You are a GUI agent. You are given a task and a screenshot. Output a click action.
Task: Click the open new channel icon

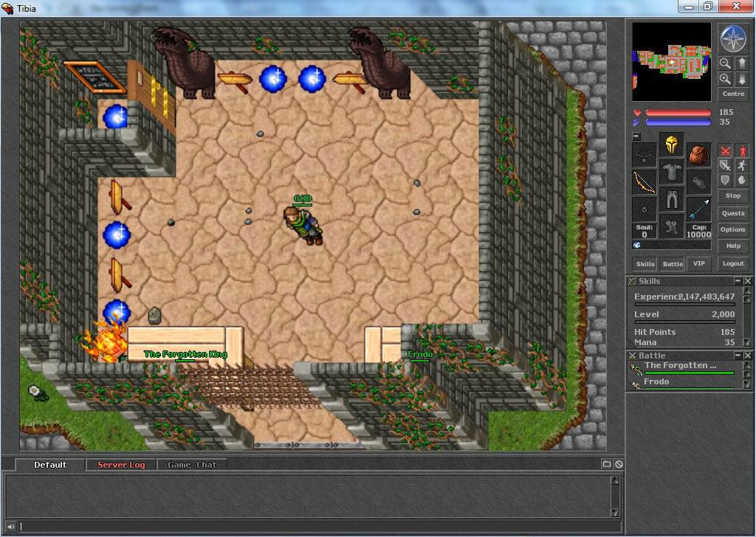(607, 464)
